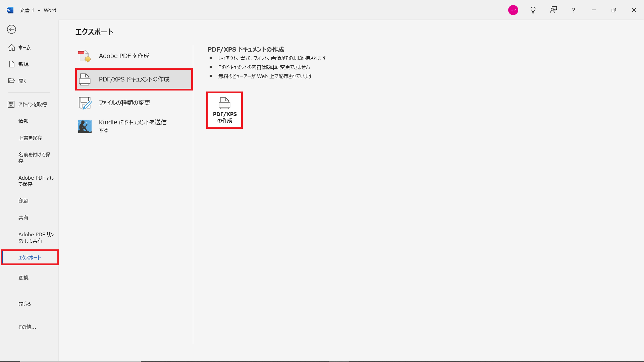Expand 名前を付けて保存 sidebar option
The image size is (644, 362).
click(x=30, y=158)
